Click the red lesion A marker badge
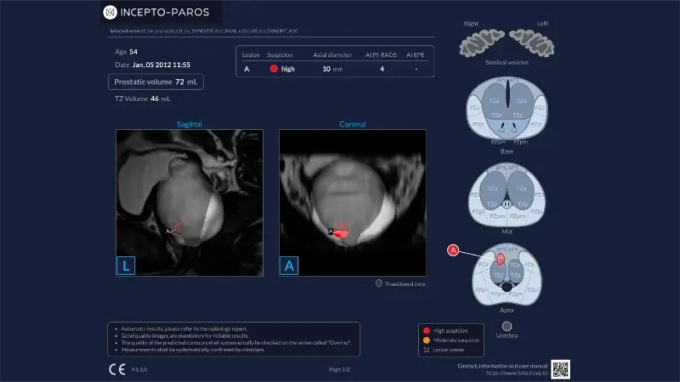 pyautogui.click(x=453, y=250)
